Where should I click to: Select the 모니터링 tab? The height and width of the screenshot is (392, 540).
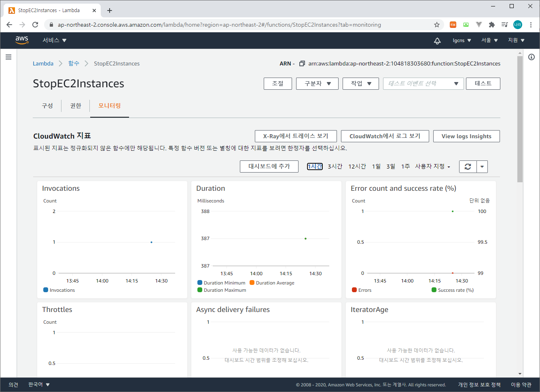click(x=110, y=105)
